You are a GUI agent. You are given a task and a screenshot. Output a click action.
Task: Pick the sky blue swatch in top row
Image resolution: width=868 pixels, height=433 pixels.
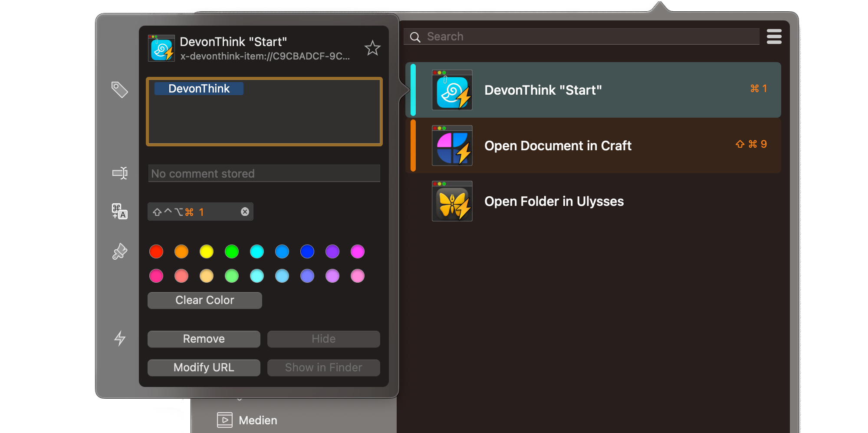click(282, 251)
